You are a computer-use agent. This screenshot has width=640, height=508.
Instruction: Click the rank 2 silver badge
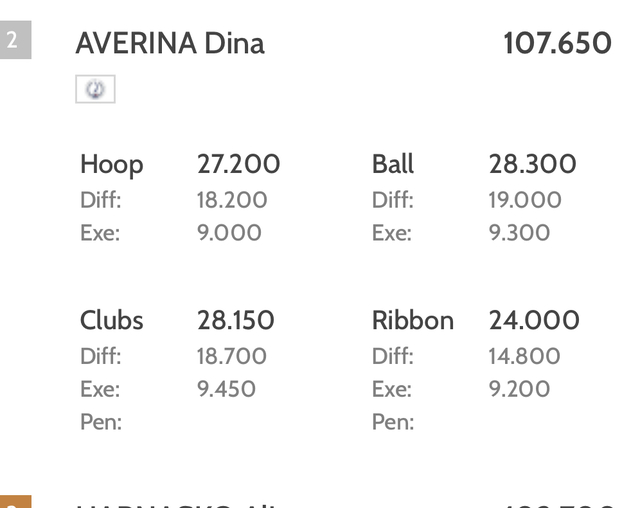pyautogui.click(x=15, y=40)
